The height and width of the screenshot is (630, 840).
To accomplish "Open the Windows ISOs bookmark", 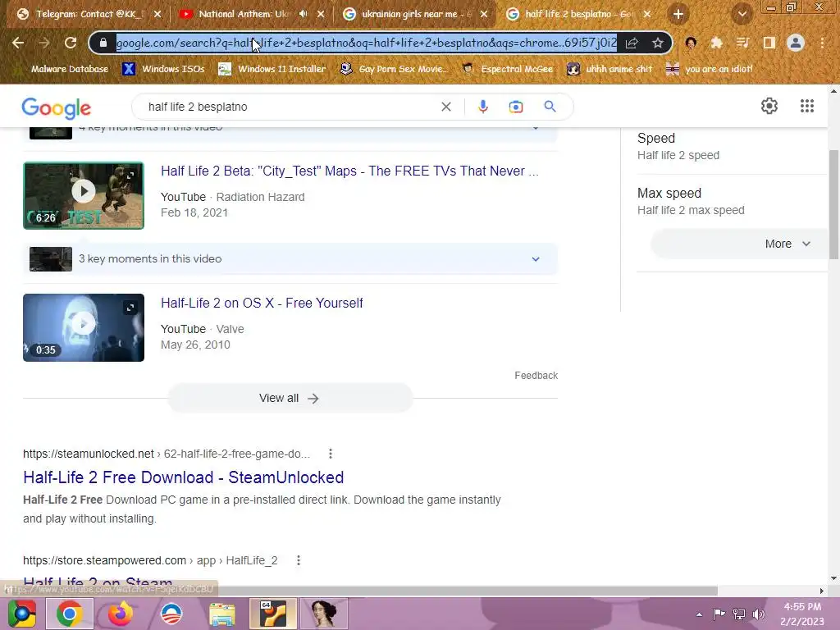I will (x=163, y=69).
